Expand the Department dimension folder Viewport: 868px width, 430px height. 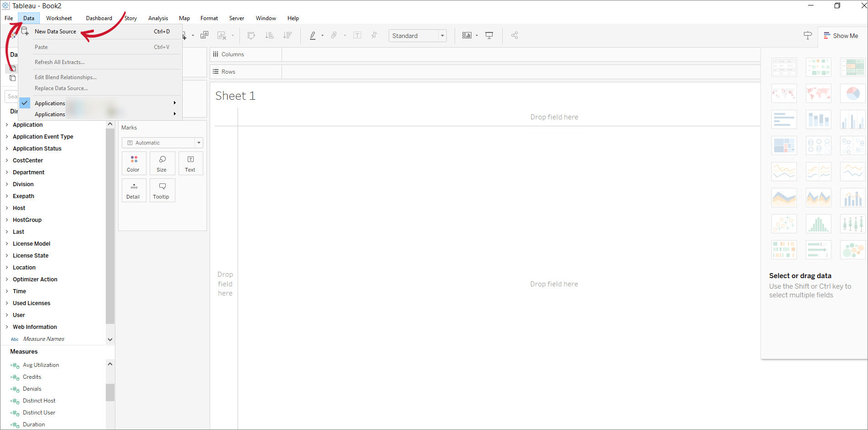pos(7,172)
